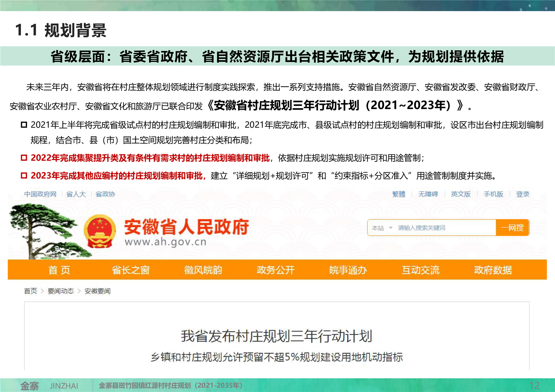The width and height of the screenshot is (555, 392).
Task: Visit the 省人大 link
Action: pyautogui.click(x=76, y=194)
